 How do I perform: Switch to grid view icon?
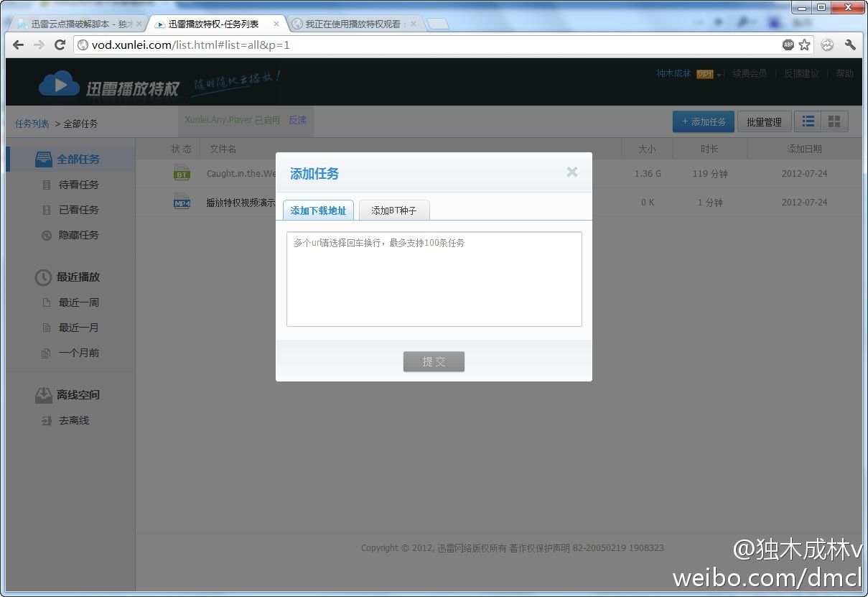(834, 121)
